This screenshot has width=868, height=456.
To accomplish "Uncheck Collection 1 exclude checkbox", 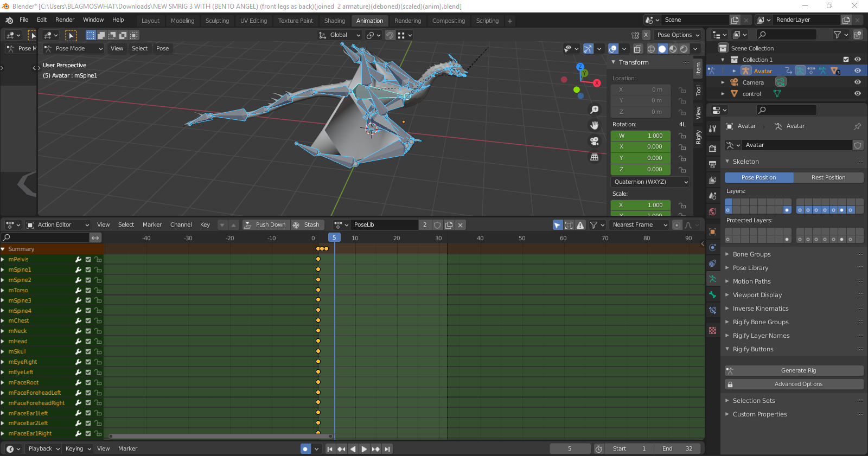I will 845,60.
